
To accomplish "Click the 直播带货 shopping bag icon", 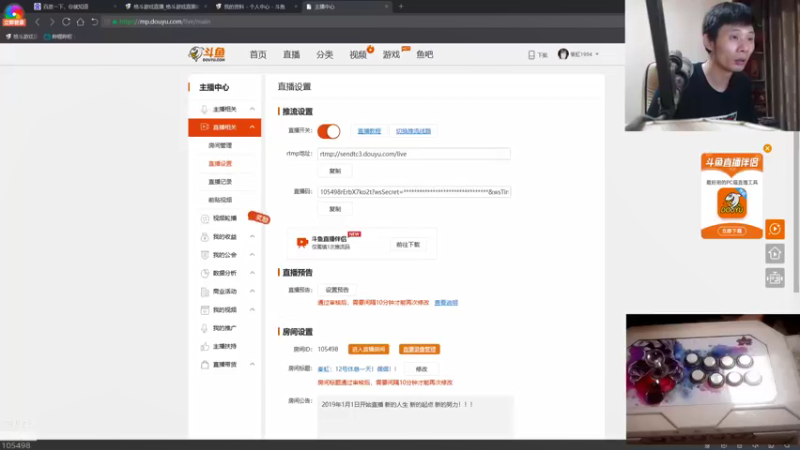I will coord(205,364).
